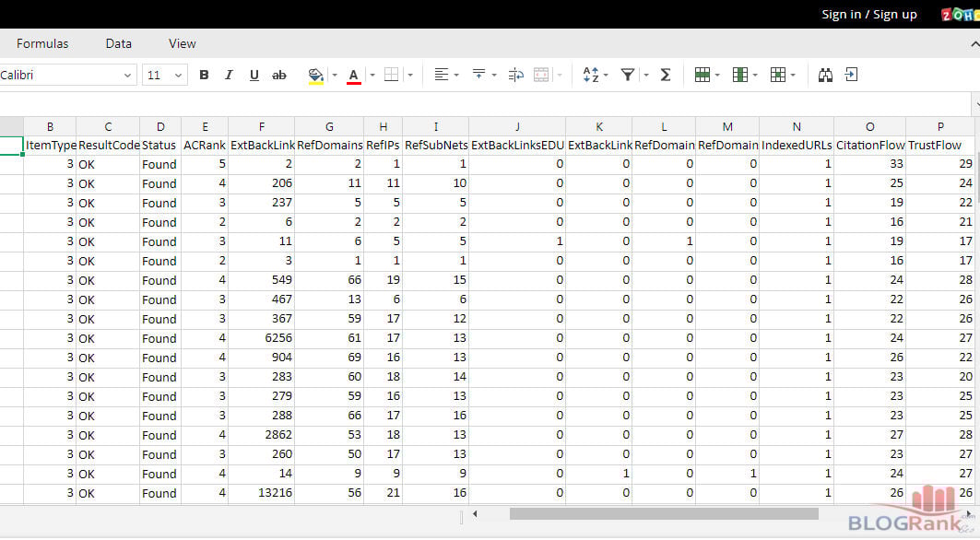Click the fill color paint bucket
Viewport: 980px width, 540px height.
(316, 76)
